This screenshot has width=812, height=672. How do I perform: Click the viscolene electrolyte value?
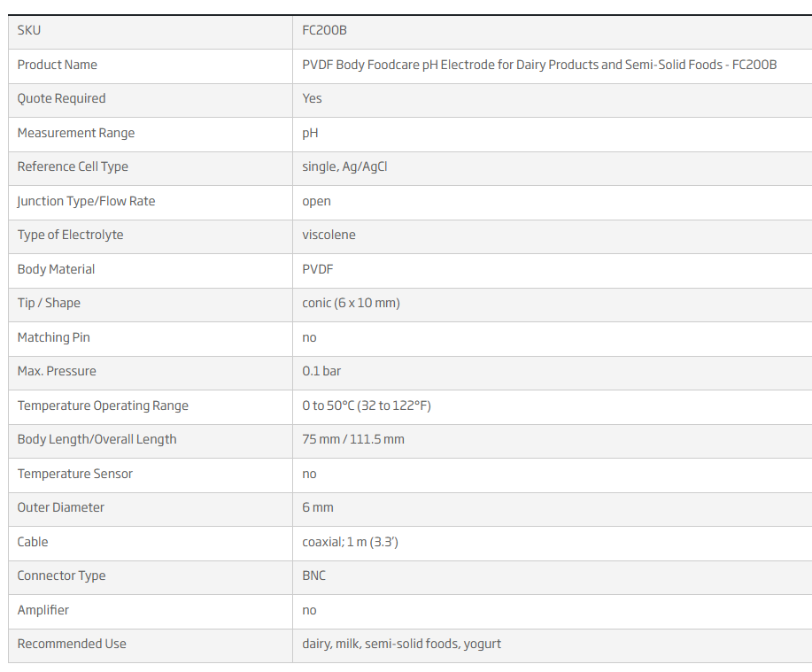pyautogui.click(x=329, y=235)
